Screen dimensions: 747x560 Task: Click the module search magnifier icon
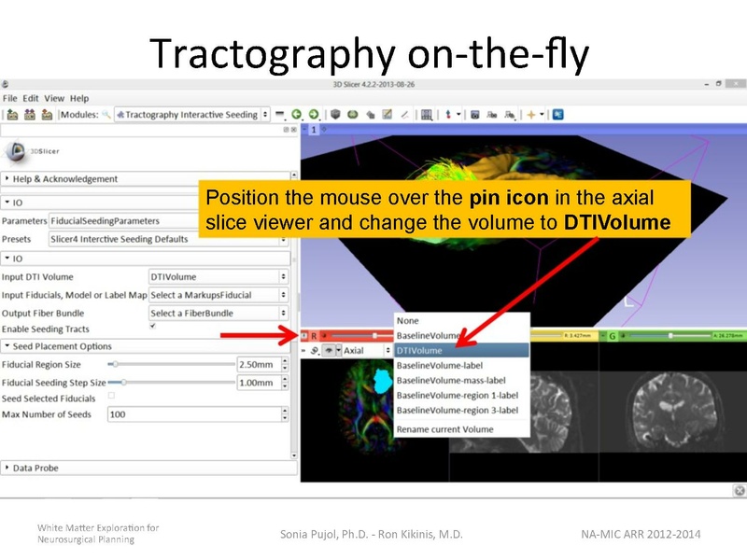106,114
